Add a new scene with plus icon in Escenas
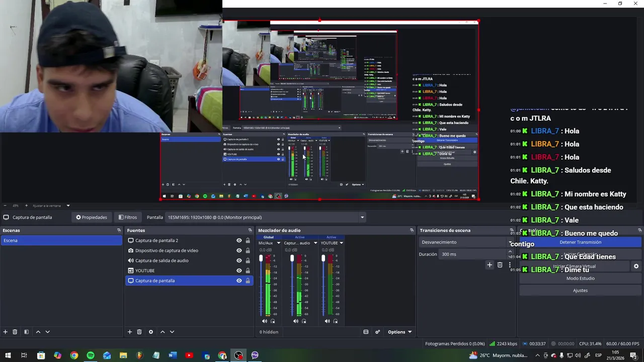 coord(6,332)
